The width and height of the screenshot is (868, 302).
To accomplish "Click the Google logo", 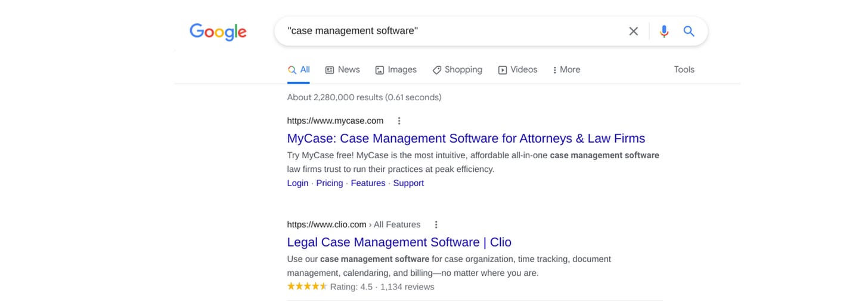I will [x=218, y=32].
